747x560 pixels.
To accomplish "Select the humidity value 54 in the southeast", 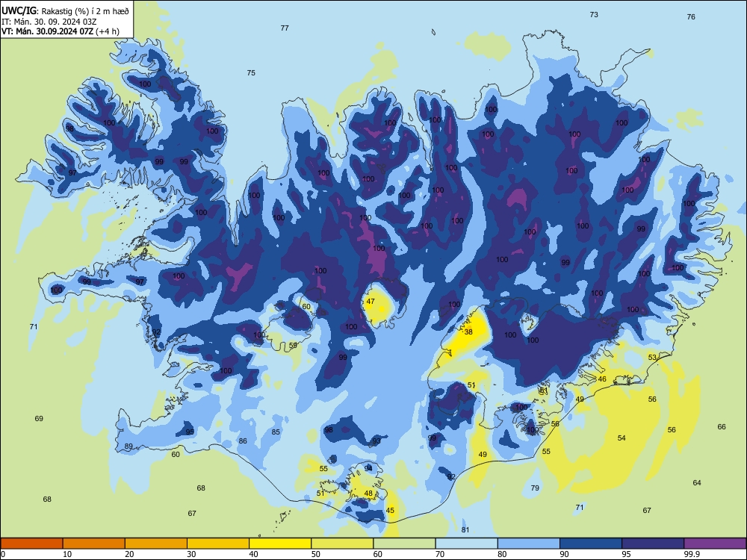I will point(622,438).
